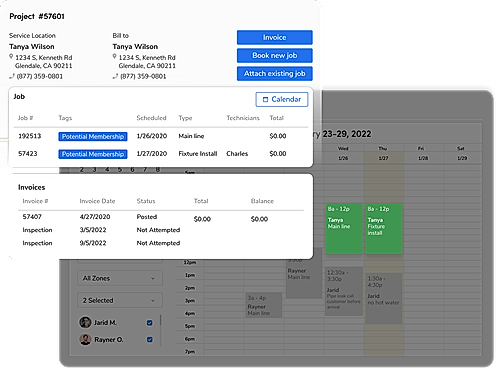Click the Main line job type
This screenshot has width=498, height=368.
(x=191, y=136)
